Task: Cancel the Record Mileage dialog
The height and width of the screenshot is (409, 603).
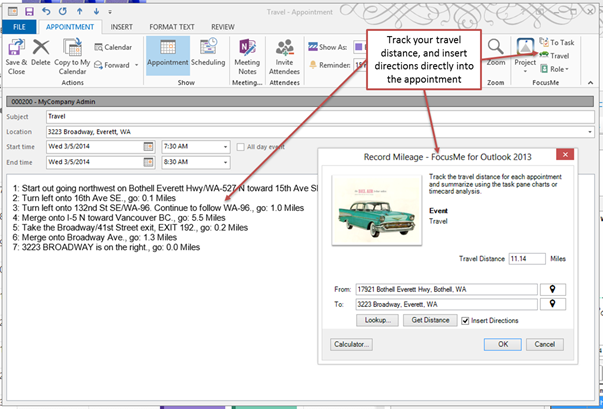Action: pyautogui.click(x=545, y=344)
